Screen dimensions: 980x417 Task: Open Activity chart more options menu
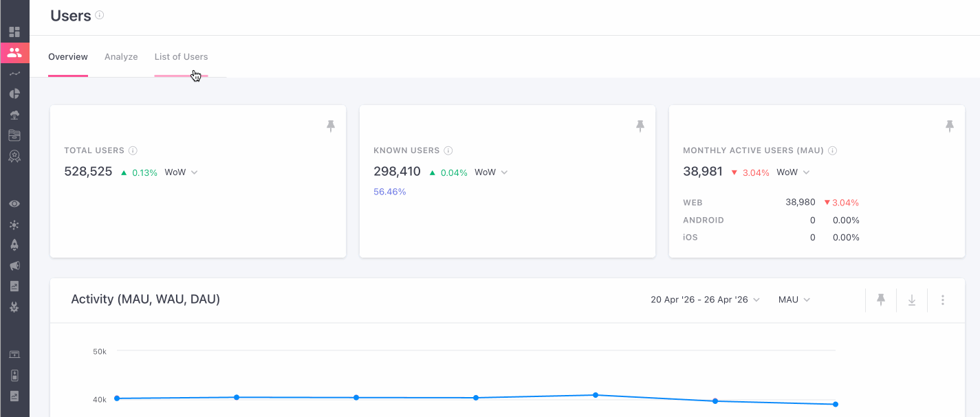click(x=943, y=300)
